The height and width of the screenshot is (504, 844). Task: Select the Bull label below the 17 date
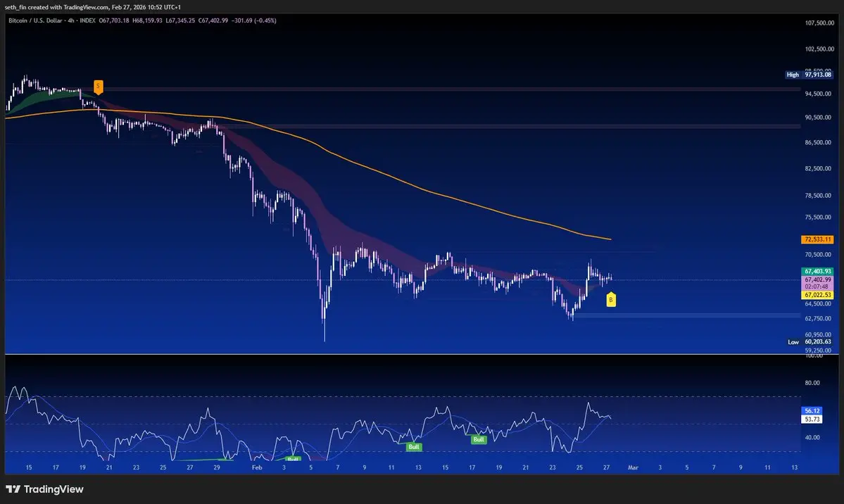[479, 439]
